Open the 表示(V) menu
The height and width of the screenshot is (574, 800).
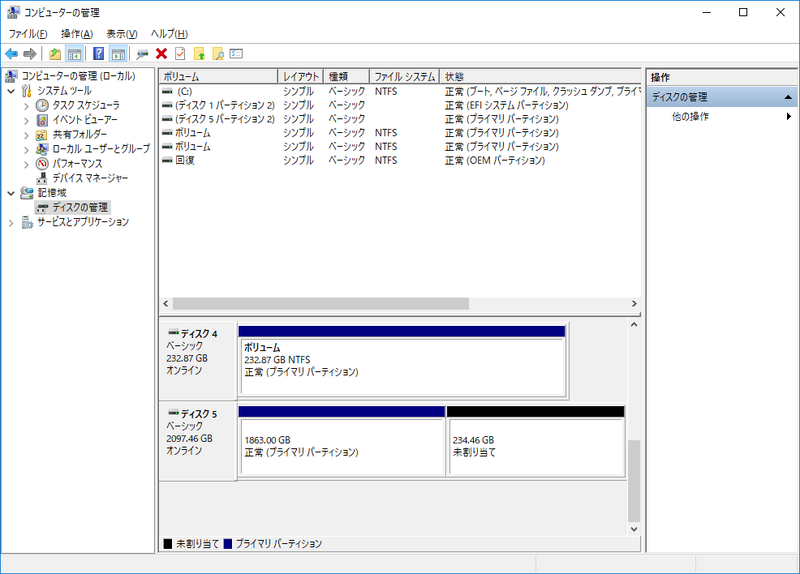click(122, 34)
